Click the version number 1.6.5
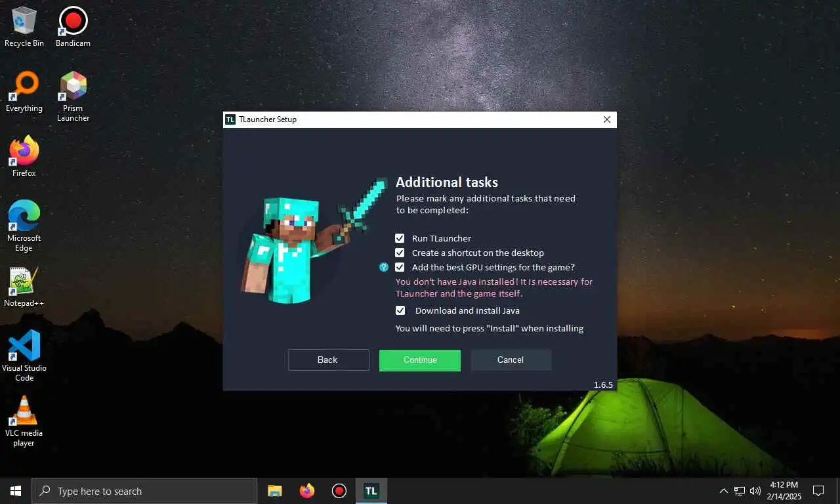 [603, 385]
